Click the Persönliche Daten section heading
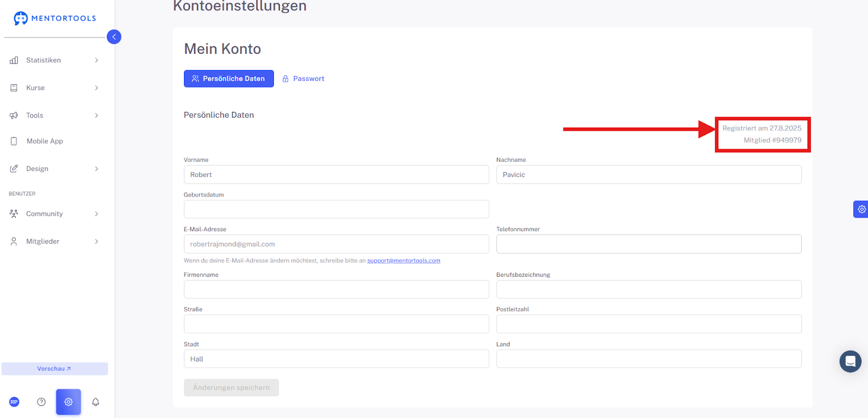The width and height of the screenshot is (868, 418). (219, 115)
